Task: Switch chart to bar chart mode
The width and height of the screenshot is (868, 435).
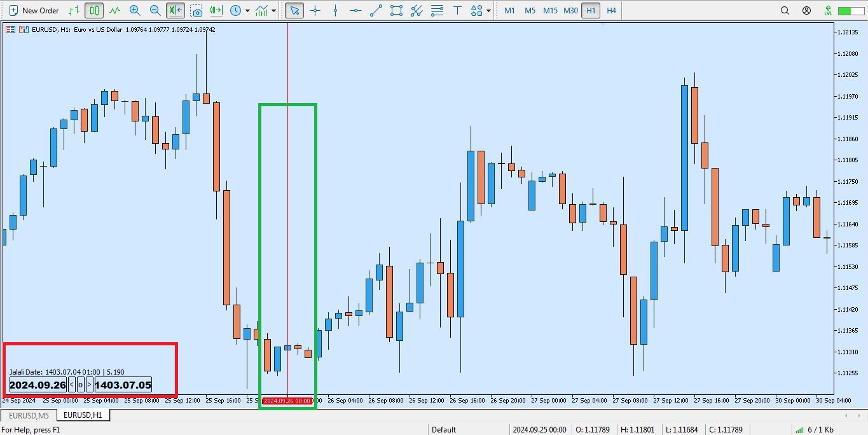Action: point(74,10)
